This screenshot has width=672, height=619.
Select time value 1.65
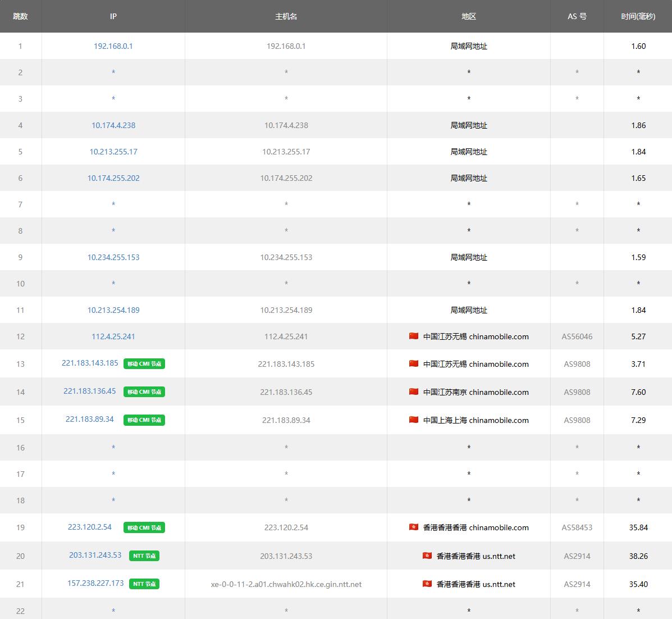click(638, 178)
